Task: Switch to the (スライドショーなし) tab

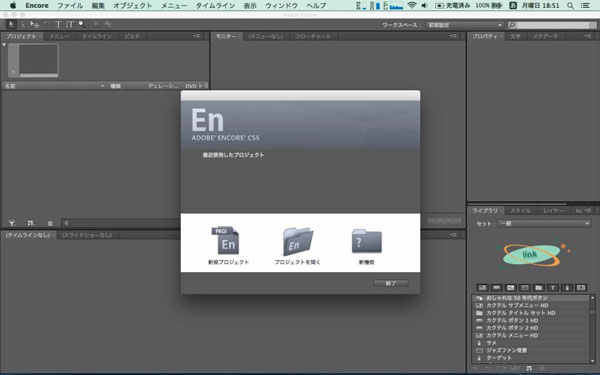Action: (87, 235)
